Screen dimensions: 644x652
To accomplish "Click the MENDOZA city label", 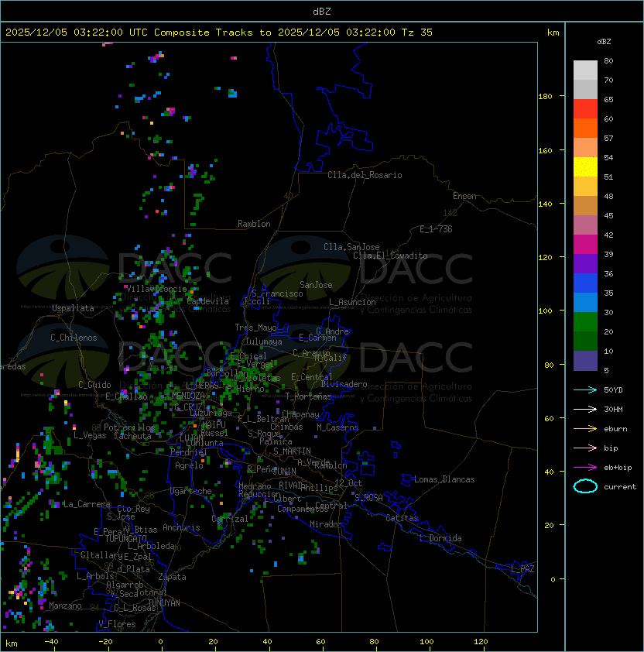I will [x=188, y=396].
